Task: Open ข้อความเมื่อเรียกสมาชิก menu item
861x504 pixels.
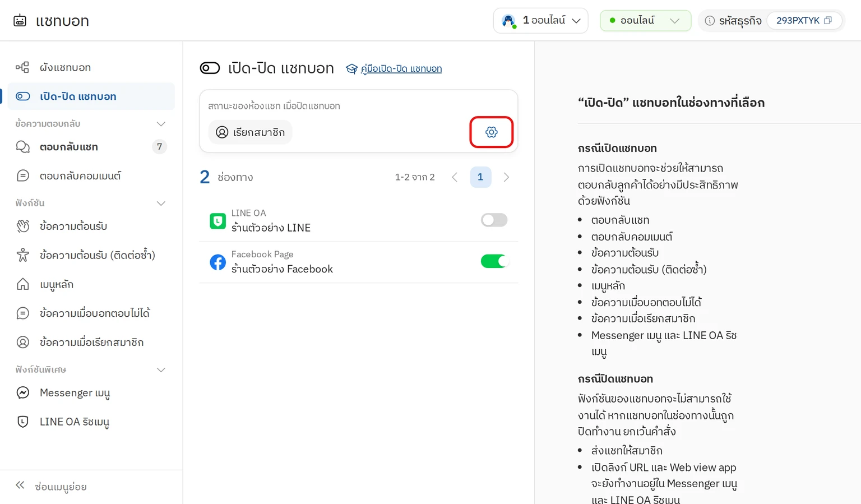Action: [x=91, y=343]
